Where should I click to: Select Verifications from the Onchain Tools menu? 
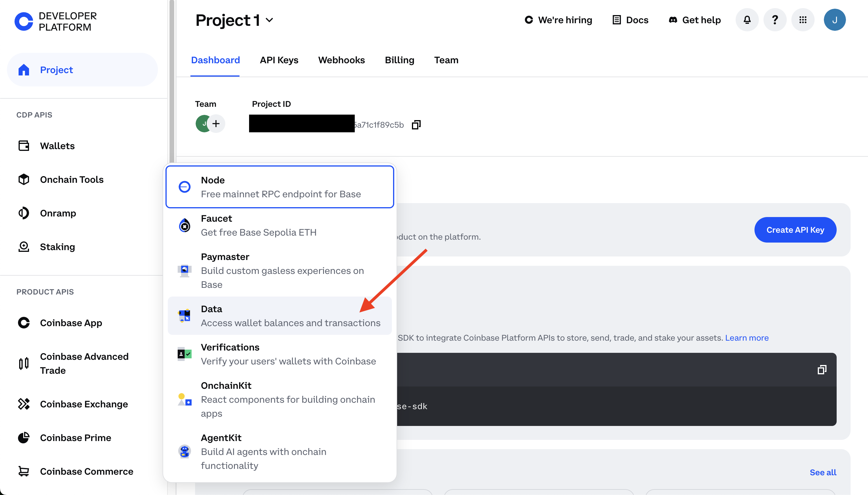[280, 354]
